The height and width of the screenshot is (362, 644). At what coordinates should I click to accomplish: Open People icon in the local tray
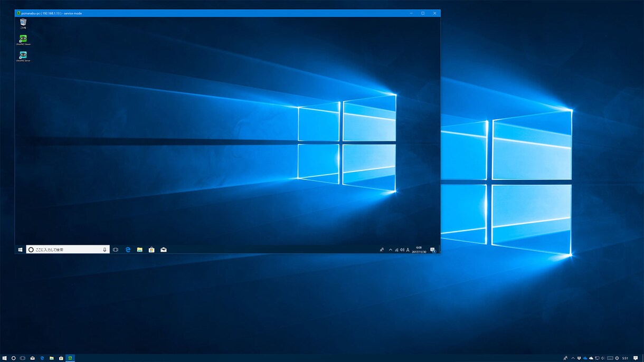[x=565, y=358]
